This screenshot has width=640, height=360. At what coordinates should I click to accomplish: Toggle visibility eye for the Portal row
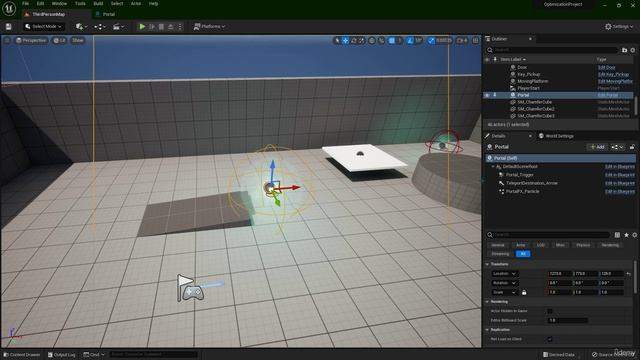tap(487, 95)
